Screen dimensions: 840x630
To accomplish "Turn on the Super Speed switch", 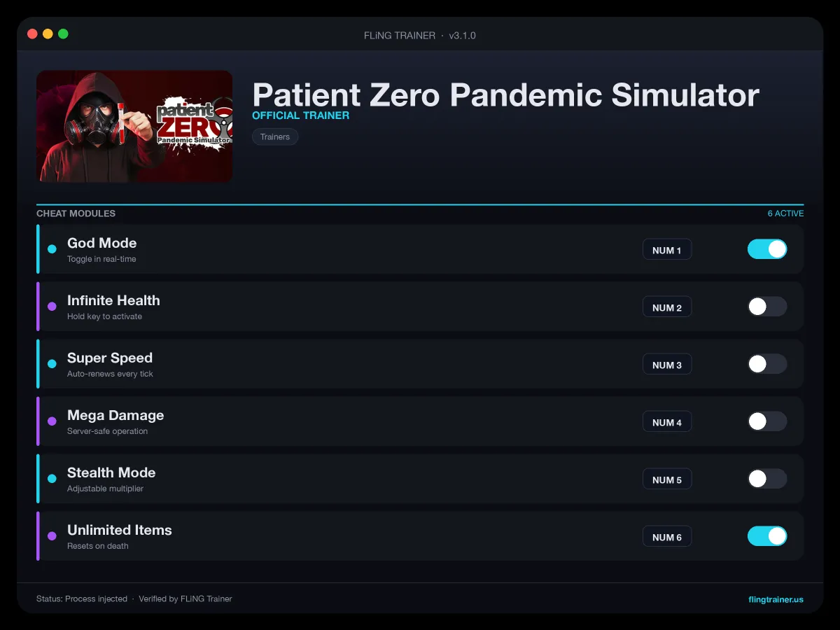I will coord(767,364).
